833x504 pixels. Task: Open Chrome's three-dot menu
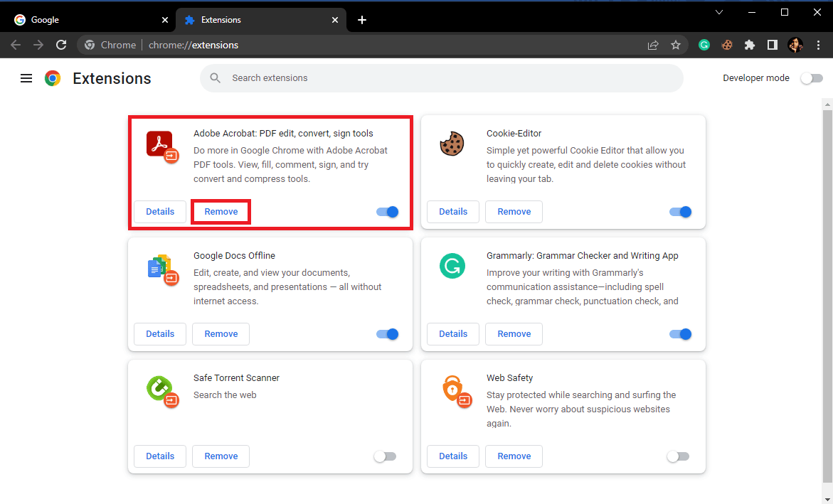coord(819,45)
